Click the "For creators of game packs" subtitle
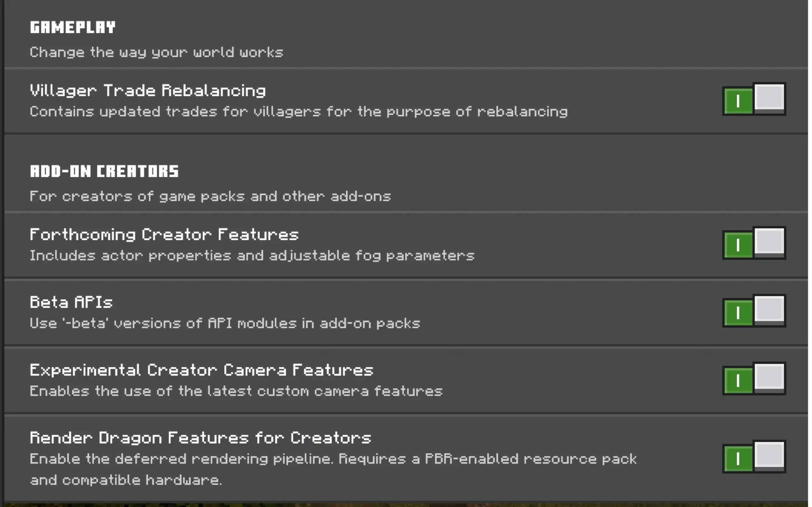Screen dimensions: 812x507 210,196
